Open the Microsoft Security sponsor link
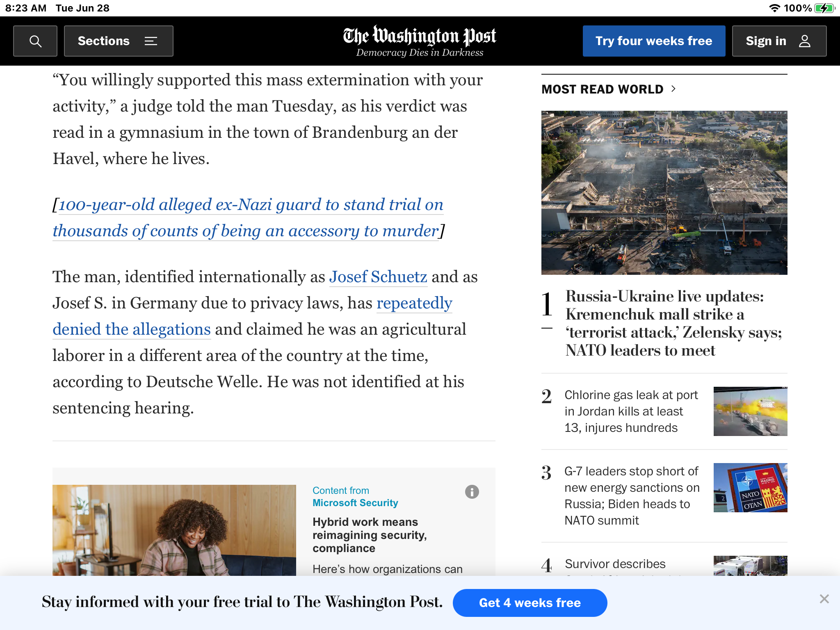Viewport: 840px width, 630px height. (x=355, y=503)
